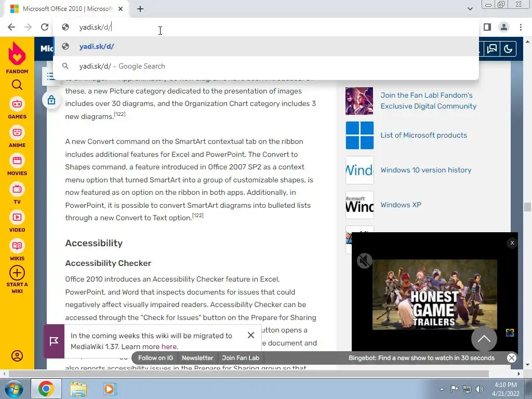Open the discussions chat icon

click(x=492, y=49)
